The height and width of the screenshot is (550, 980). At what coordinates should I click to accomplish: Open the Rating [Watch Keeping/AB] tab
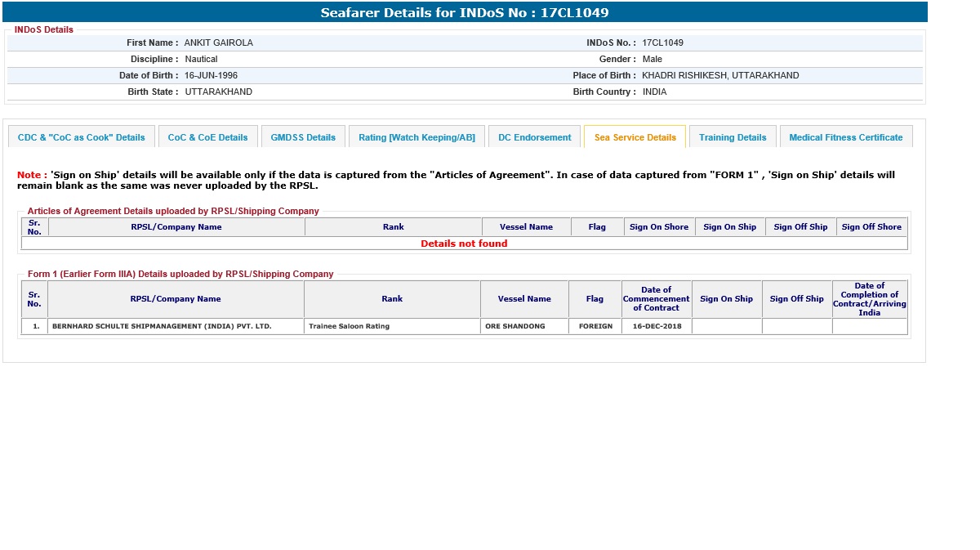point(416,137)
